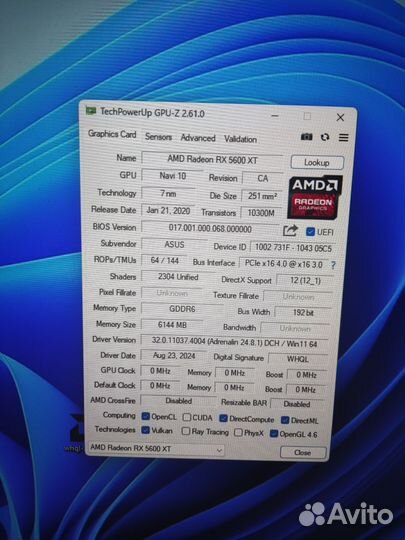
Task: Click the DirectX Support value 12 (12_1)
Action: [x=305, y=280]
